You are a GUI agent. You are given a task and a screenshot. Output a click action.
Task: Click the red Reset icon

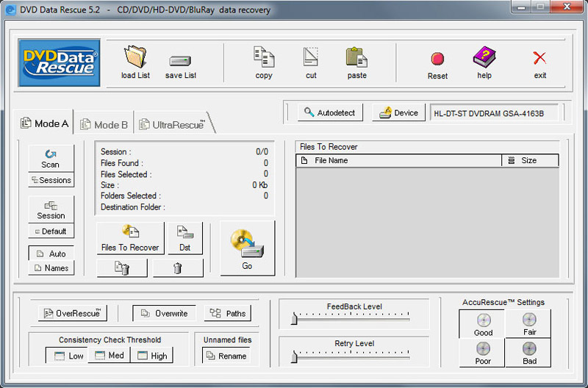click(x=437, y=59)
